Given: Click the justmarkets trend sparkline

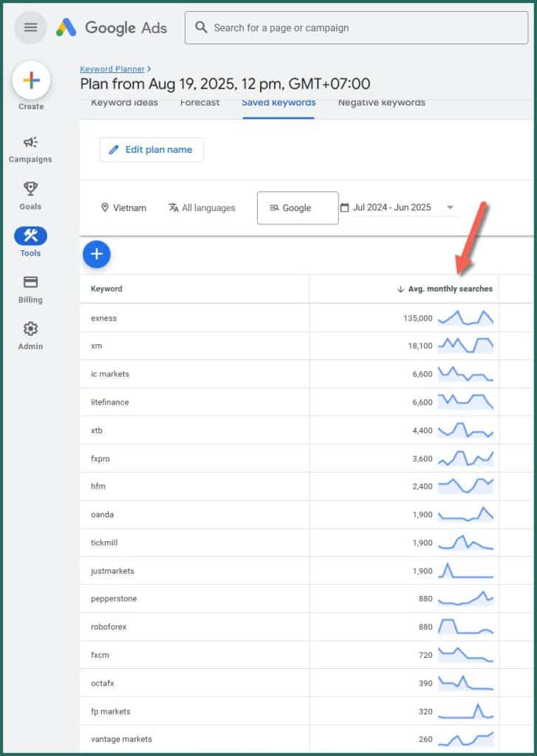Looking at the screenshot, I should pos(465,571).
